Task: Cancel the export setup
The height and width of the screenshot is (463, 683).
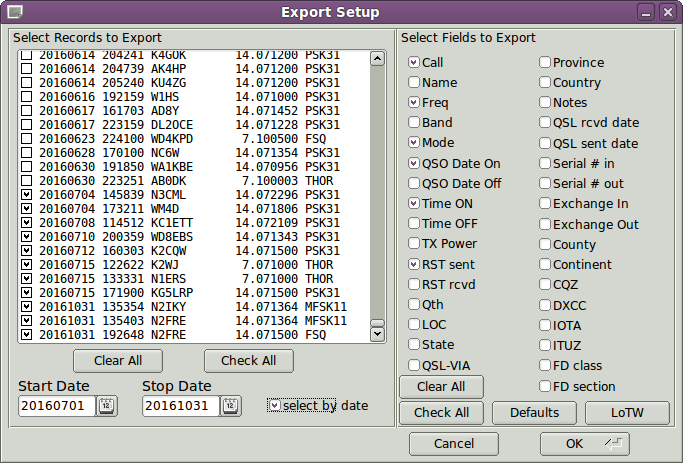Action: pyautogui.click(x=454, y=444)
